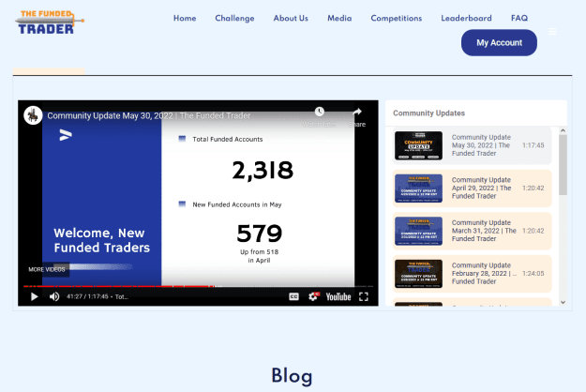Viewport: 586px width, 392px height.
Task: Open the About Us page
Action: 291,18
